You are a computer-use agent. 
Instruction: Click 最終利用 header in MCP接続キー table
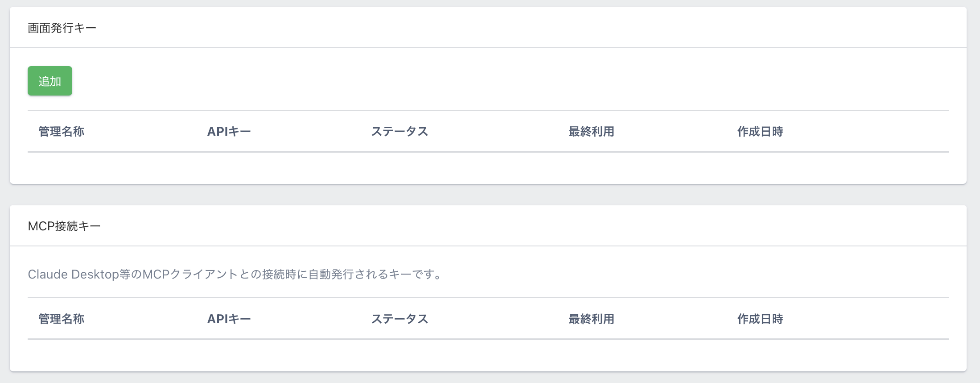tap(591, 319)
